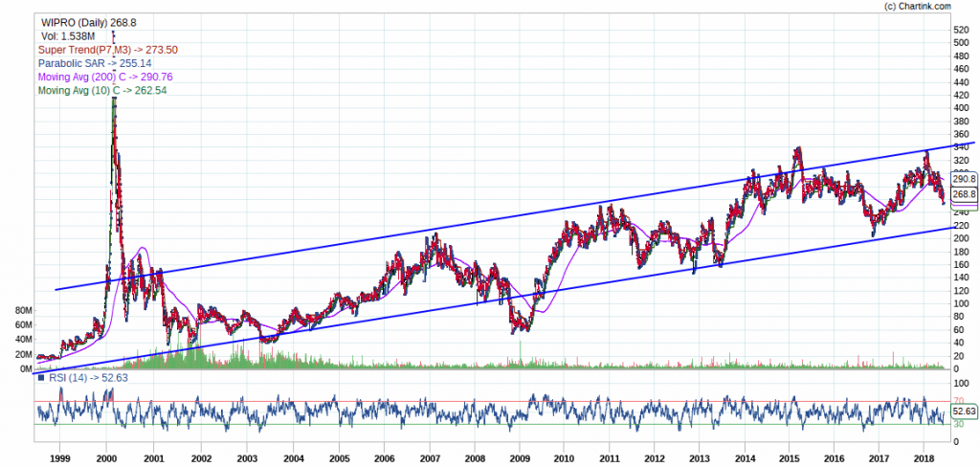Click the 20M volume axis label

pos(23,354)
